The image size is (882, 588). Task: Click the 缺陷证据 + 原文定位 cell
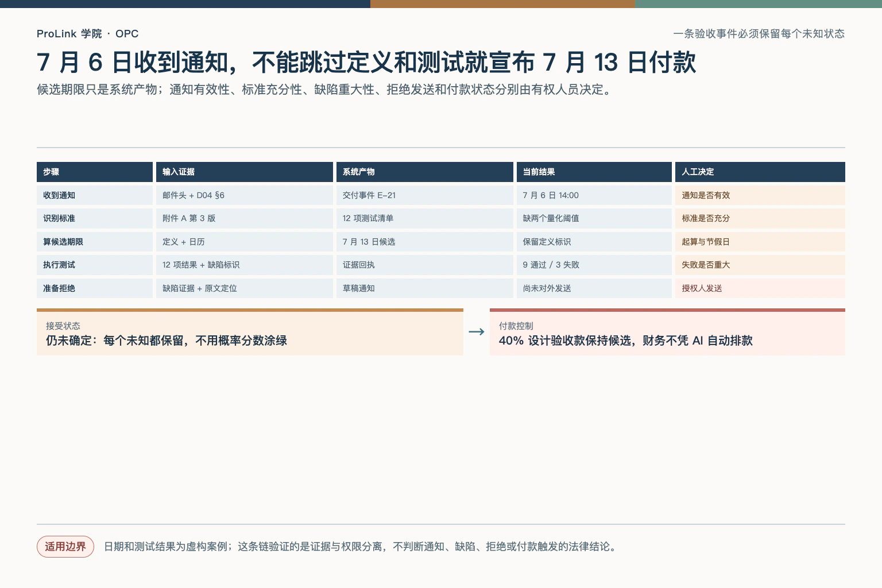tap(245, 288)
